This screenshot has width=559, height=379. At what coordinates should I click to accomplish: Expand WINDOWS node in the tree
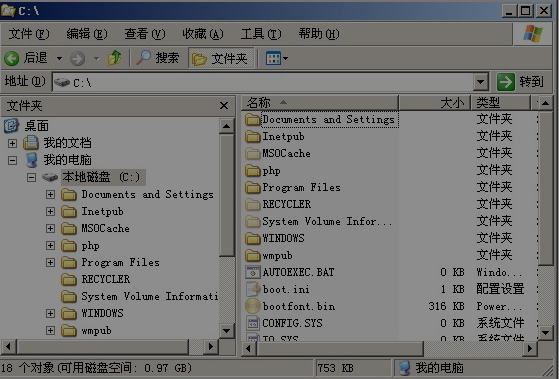click(x=50, y=313)
